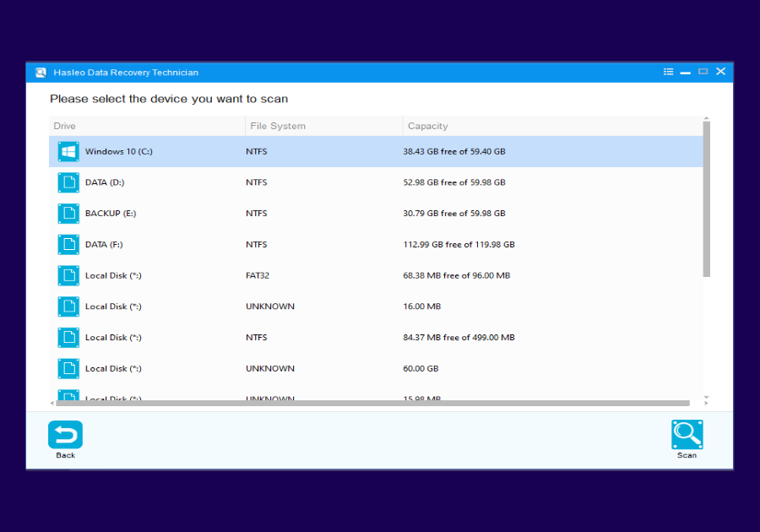Start scanning with the Scan button

tap(687, 439)
